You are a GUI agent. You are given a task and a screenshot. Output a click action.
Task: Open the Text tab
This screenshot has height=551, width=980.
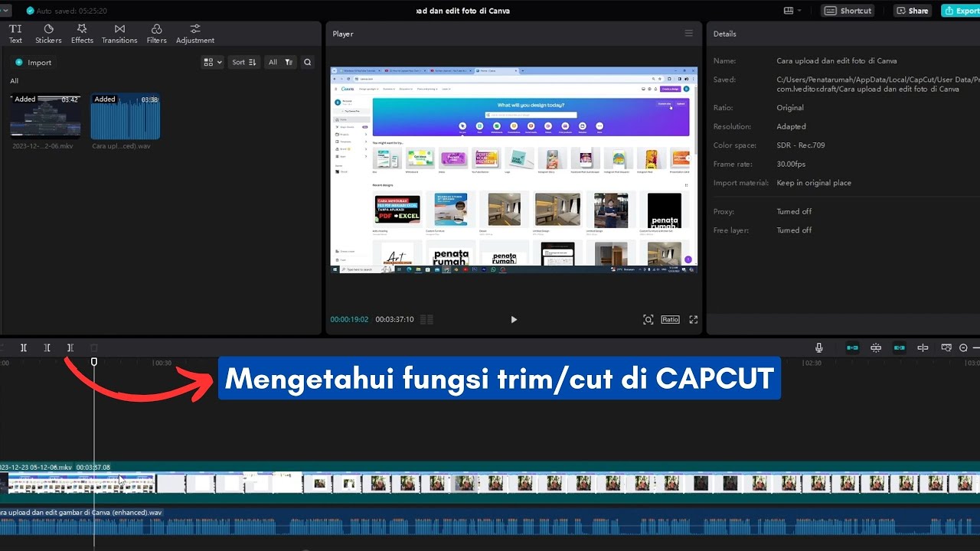click(15, 34)
